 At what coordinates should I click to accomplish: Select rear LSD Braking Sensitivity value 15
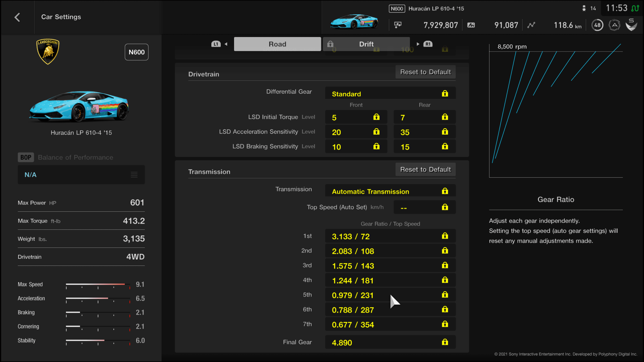[424, 146]
